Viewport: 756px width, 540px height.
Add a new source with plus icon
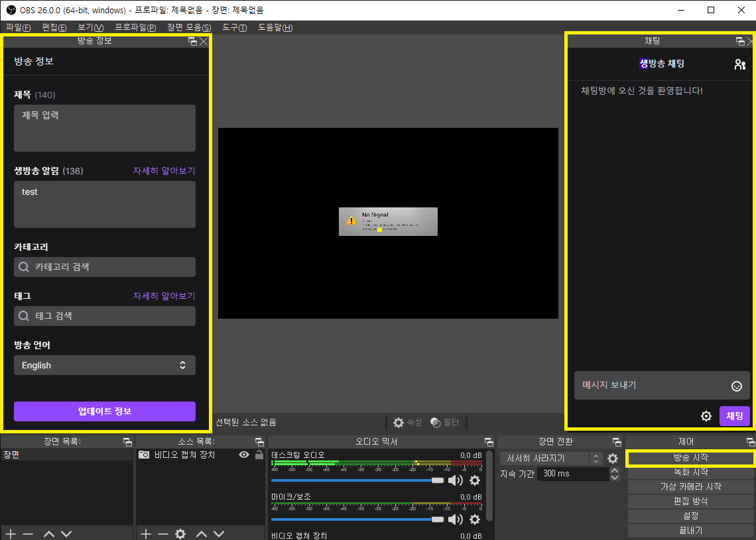[146, 534]
